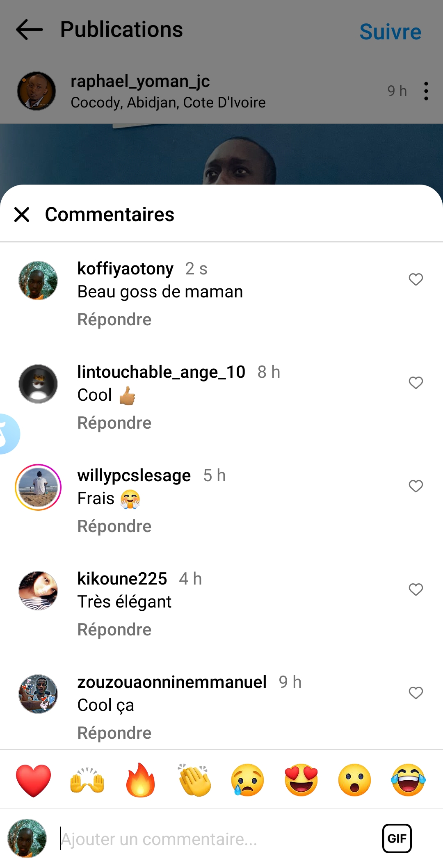443x868 pixels.
Task: Pick the raised hands emoji
Action: (87, 780)
